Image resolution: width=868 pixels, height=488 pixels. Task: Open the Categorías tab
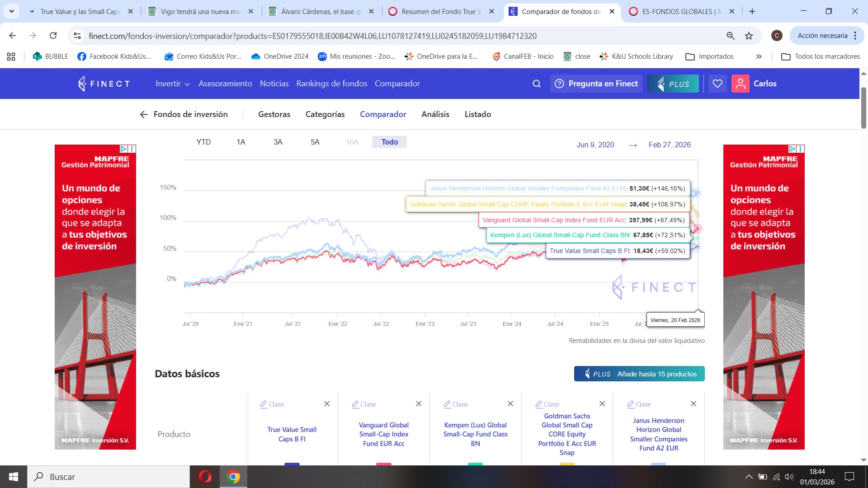tap(325, 114)
